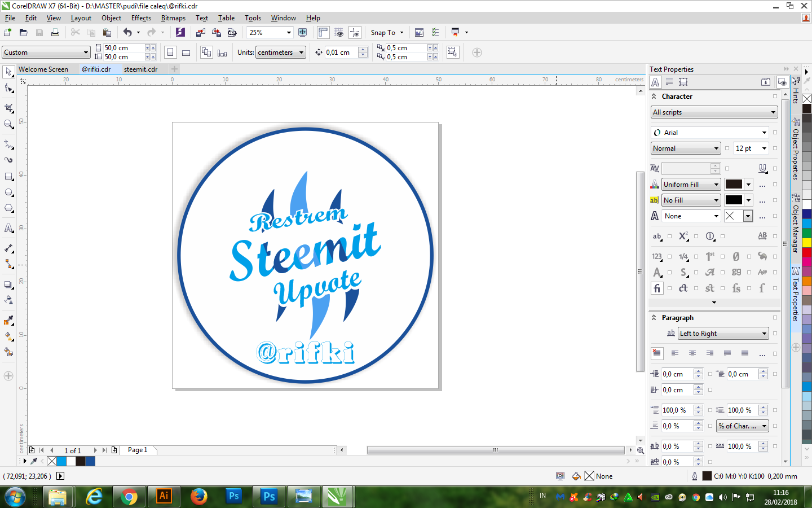Select the Pick tool in the toolbox
The height and width of the screenshot is (508, 812).
[x=8, y=72]
